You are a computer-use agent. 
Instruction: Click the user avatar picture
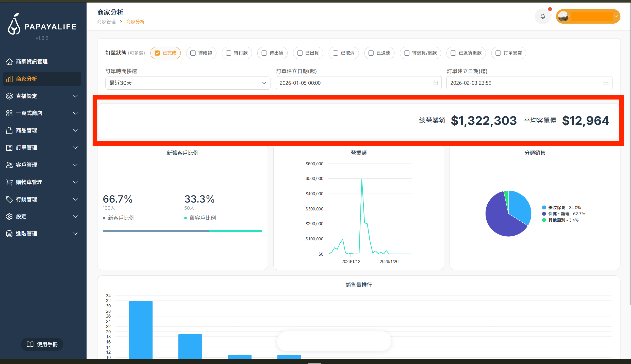(563, 16)
